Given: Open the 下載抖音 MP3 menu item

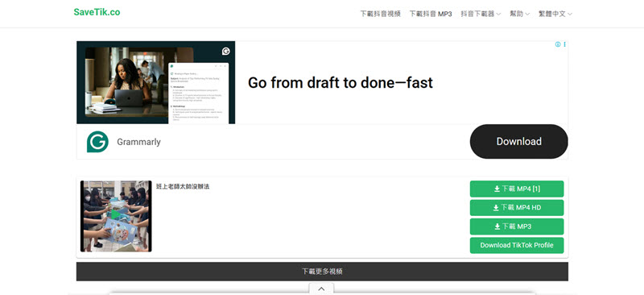Looking at the screenshot, I should pyautogui.click(x=431, y=14).
